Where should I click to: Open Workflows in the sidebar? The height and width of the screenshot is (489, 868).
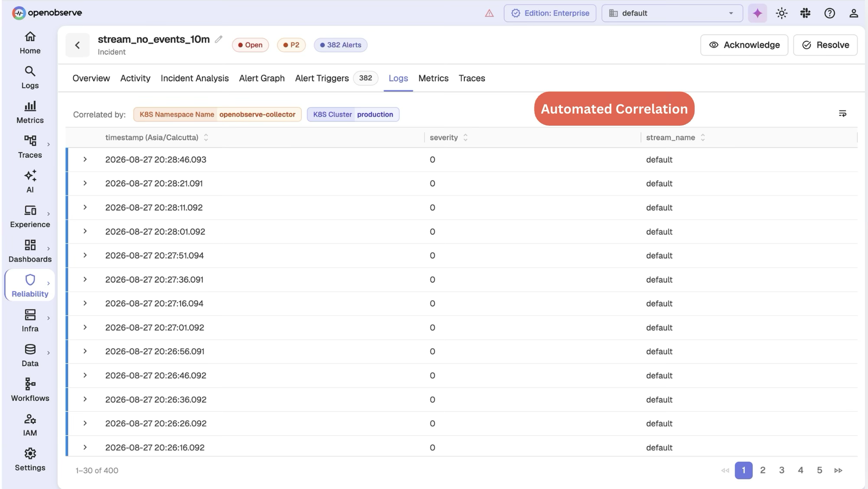pyautogui.click(x=30, y=390)
